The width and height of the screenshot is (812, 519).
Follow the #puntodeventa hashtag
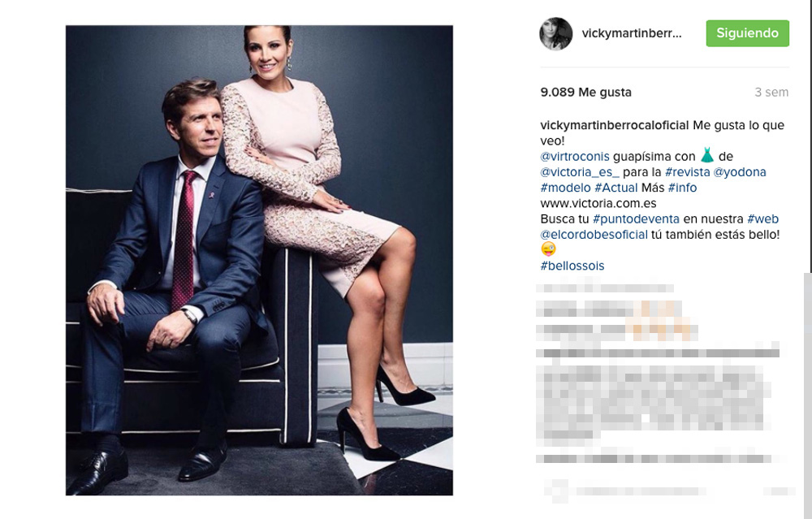(x=636, y=218)
